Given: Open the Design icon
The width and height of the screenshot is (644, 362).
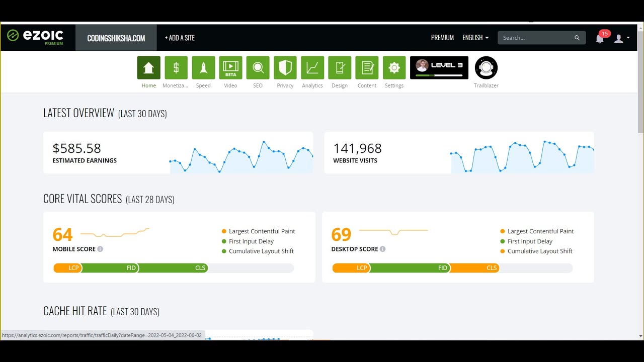Looking at the screenshot, I should 340,68.
